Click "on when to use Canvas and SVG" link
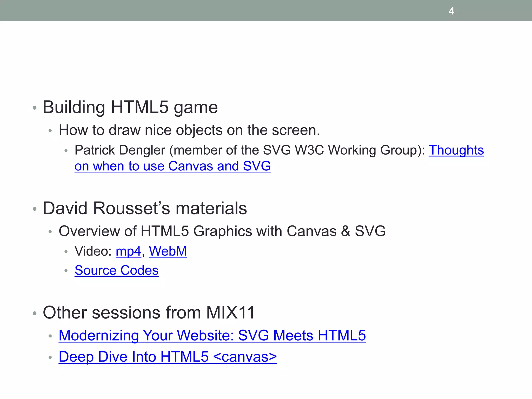The width and height of the screenshot is (532, 399). click(172, 166)
